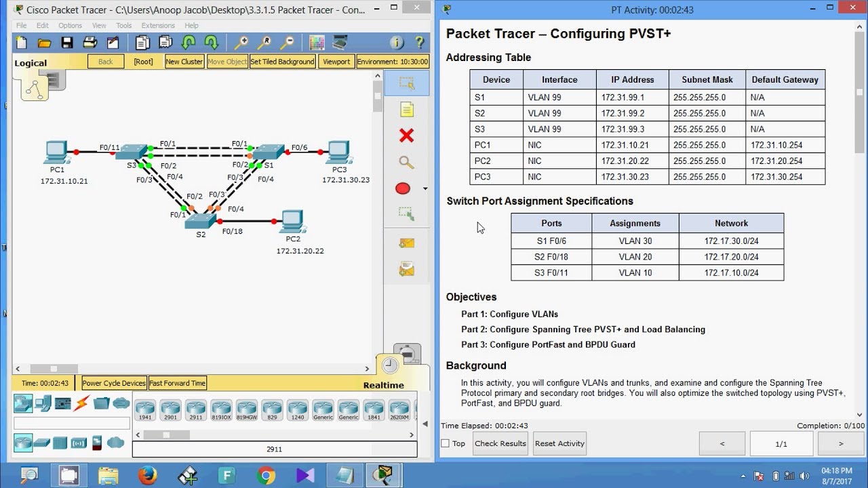868x488 pixels.
Task: Go to previous activity page
Action: (722, 444)
